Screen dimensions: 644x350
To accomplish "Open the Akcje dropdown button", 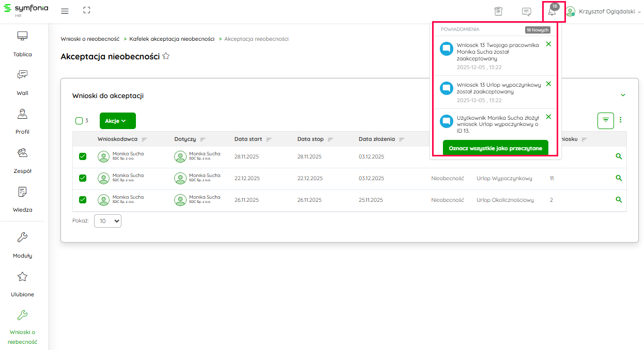I will pyautogui.click(x=117, y=121).
